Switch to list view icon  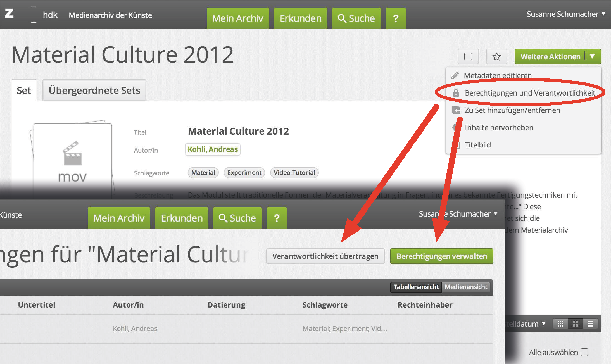click(x=590, y=324)
